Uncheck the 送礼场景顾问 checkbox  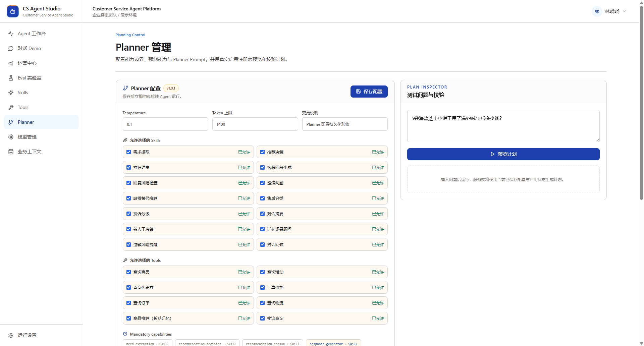point(263,229)
